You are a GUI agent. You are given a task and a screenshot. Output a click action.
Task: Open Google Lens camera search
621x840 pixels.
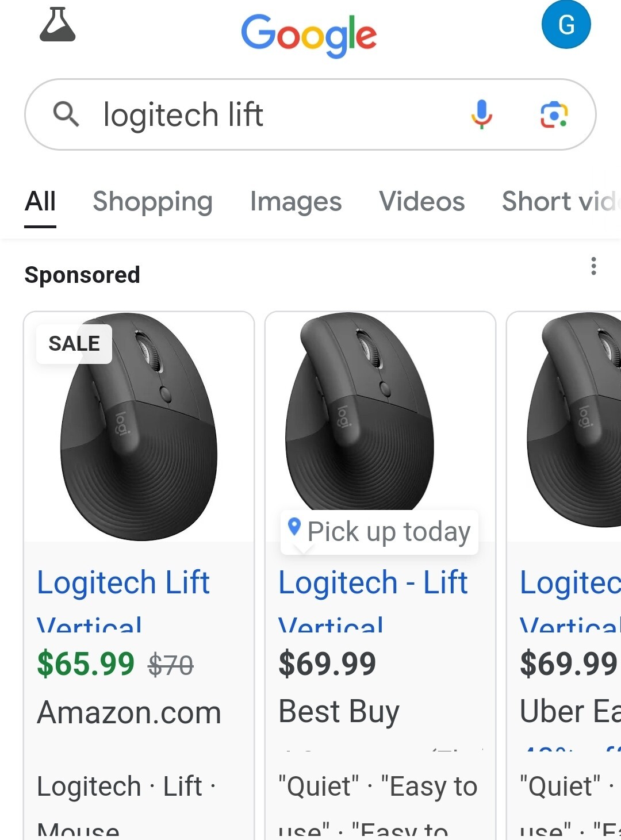click(x=554, y=114)
